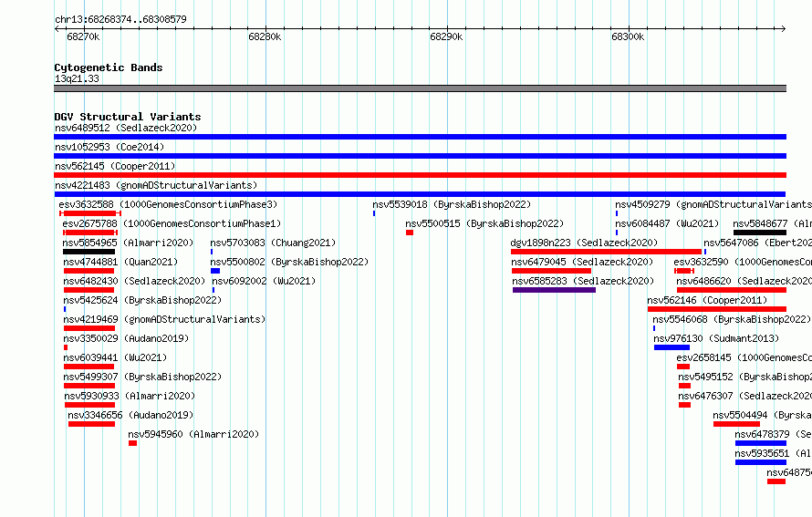Click the nsv4509279 variant label

(713, 204)
